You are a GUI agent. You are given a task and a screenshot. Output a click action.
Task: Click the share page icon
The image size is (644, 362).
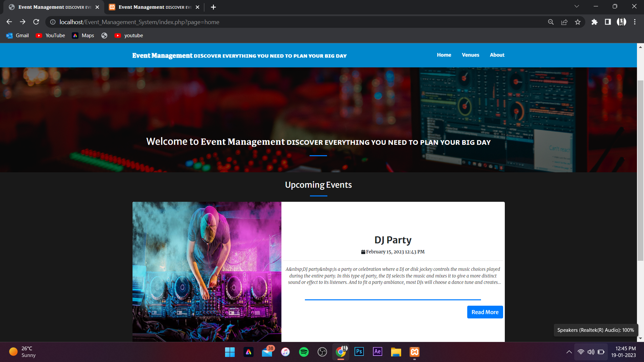[x=564, y=22]
